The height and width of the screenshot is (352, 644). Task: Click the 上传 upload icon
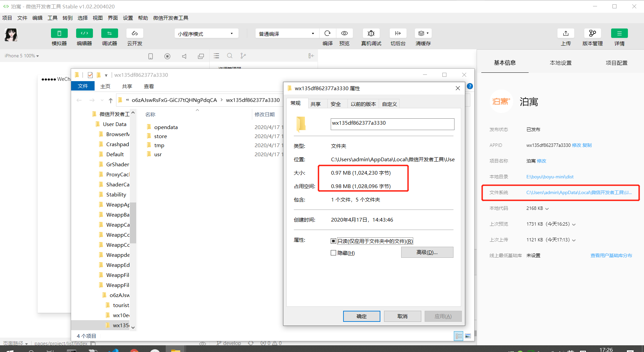click(566, 33)
